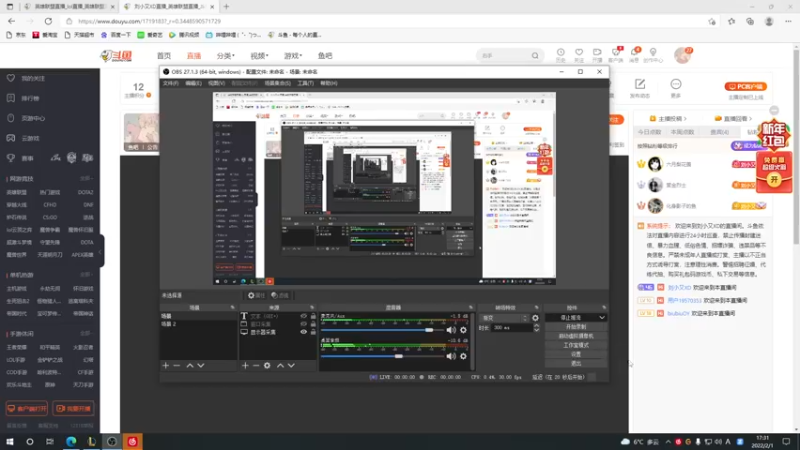
Task: Move the source up in sources list
Action: (x=280, y=365)
